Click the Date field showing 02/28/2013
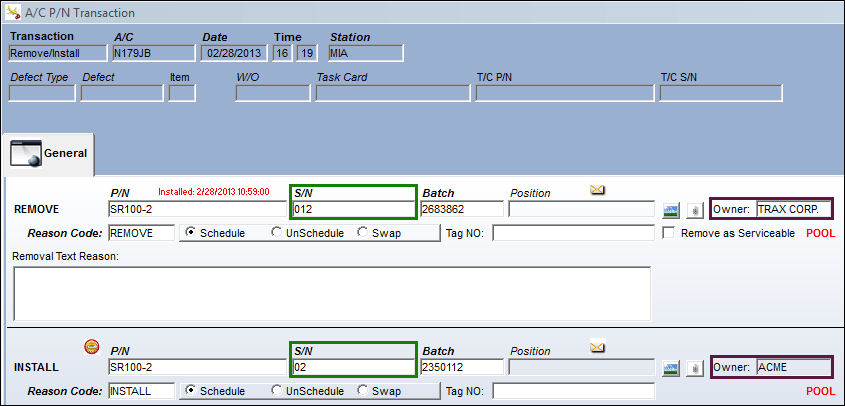The image size is (845, 406). point(234,53)
